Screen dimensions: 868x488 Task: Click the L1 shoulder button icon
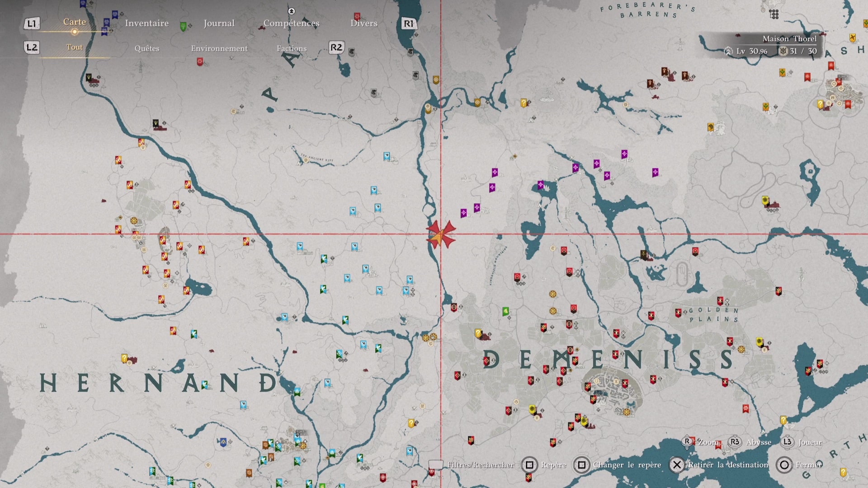pos(31,23)
